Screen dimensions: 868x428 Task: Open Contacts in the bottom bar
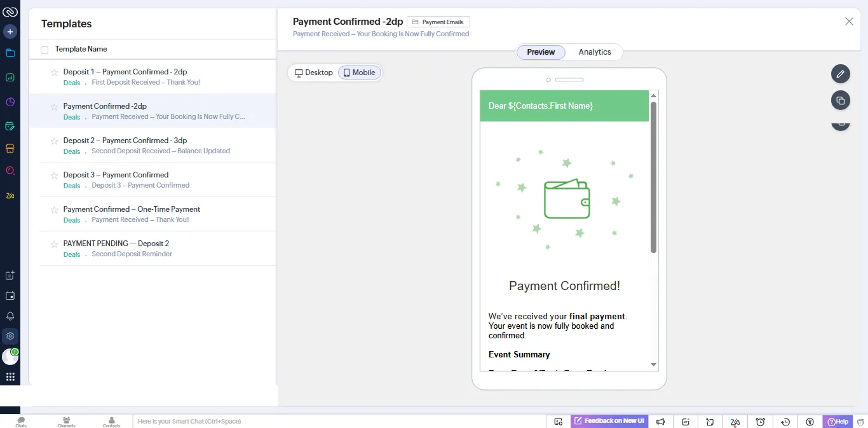click(111, 422)
